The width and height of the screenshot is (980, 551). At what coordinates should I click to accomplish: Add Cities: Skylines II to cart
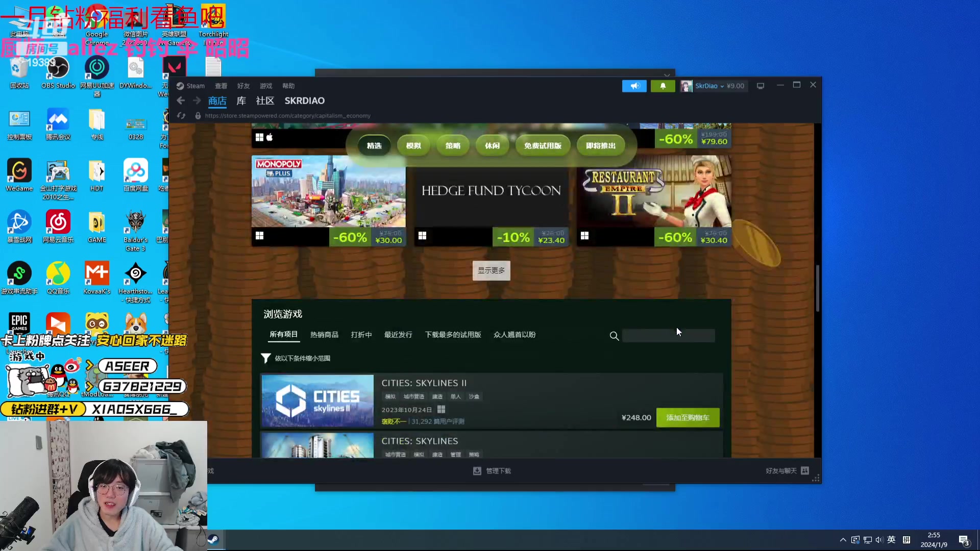[x=688, y=417]
